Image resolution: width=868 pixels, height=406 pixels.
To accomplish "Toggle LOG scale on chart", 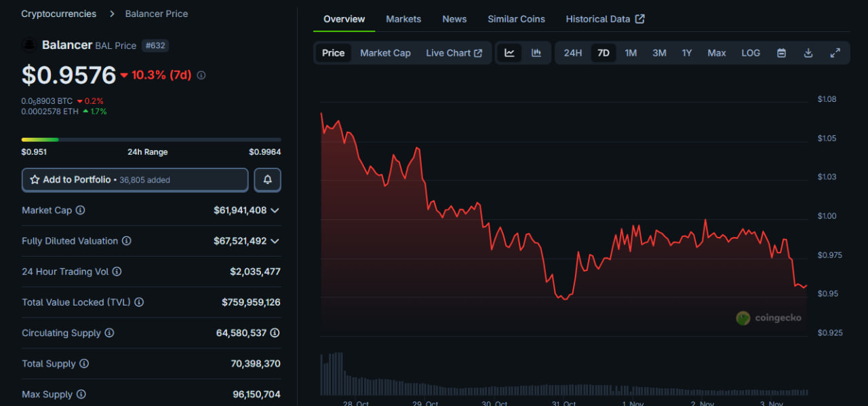I will pos(750,53).
